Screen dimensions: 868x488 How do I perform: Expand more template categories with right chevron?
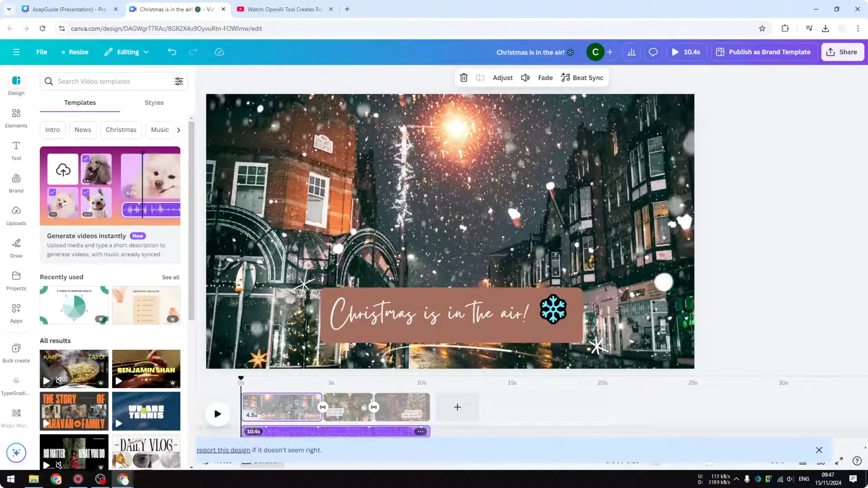tap(178, 130)
